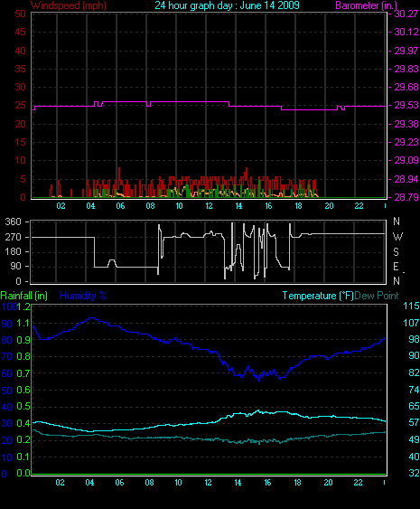Image resolution: width=420 pixels, height=509 pixels.
Task: Click wind direction scale value 360
Action: tap(14, 222)
